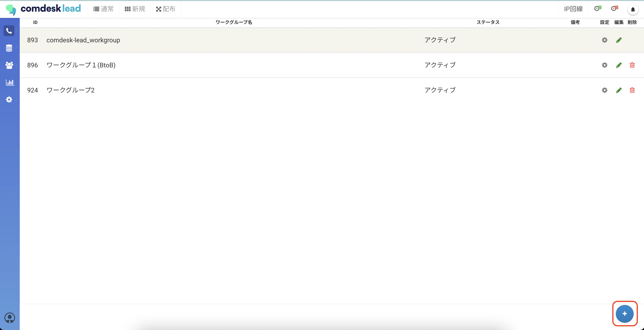Click the ID column header

point(35,22)
